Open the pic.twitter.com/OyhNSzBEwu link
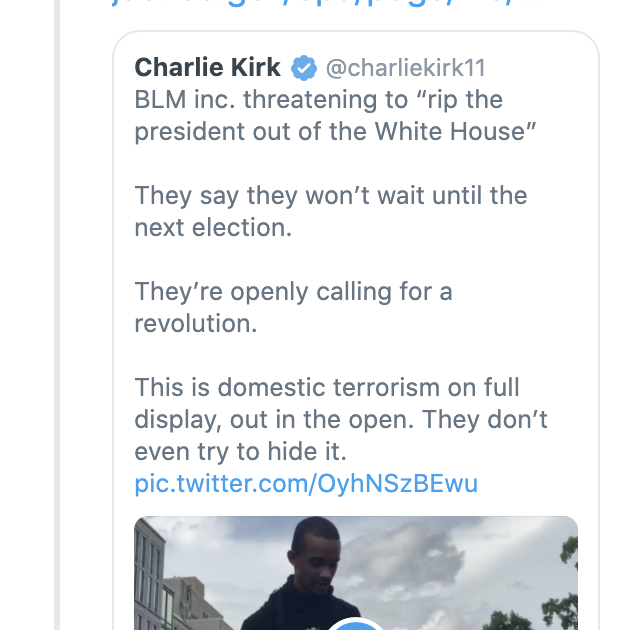The width and height of the screenshot is (620, 630). click(306, 484)
